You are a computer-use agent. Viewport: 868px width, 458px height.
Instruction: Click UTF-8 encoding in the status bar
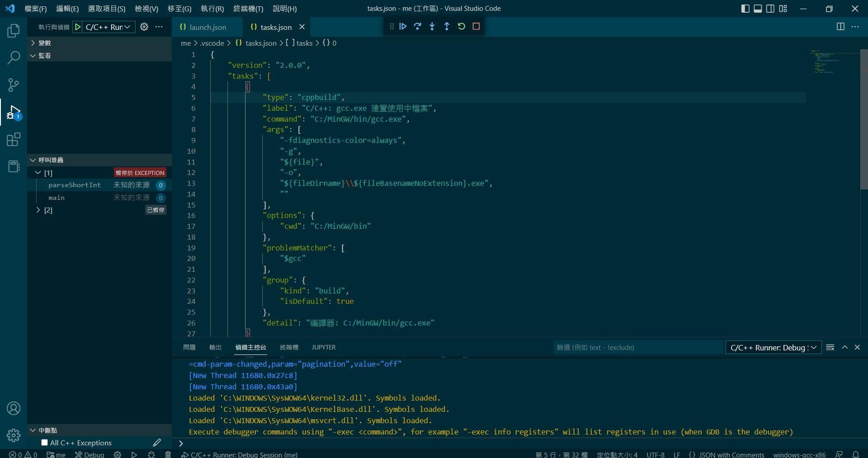[655, 454]
